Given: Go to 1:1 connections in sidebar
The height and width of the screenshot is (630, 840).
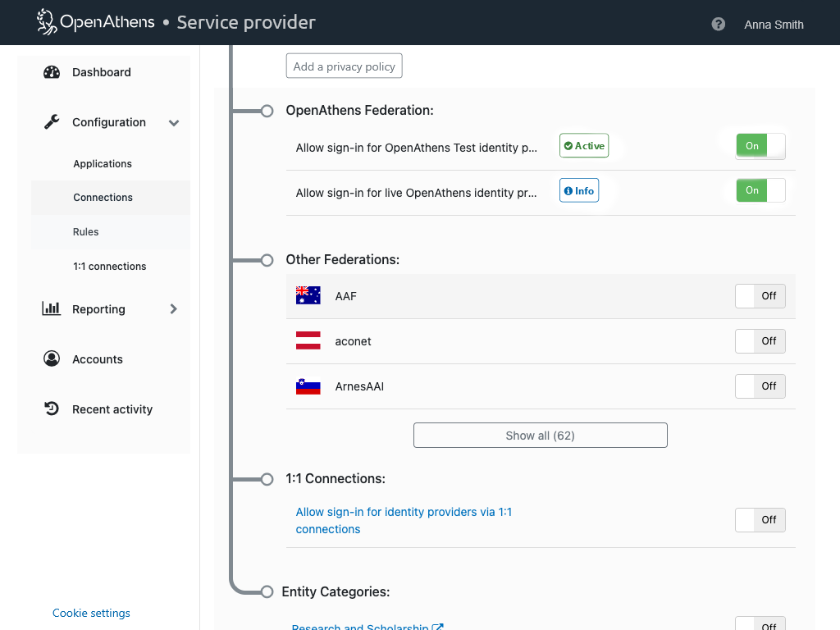Looking at the screenshot, I should (109, 267).
